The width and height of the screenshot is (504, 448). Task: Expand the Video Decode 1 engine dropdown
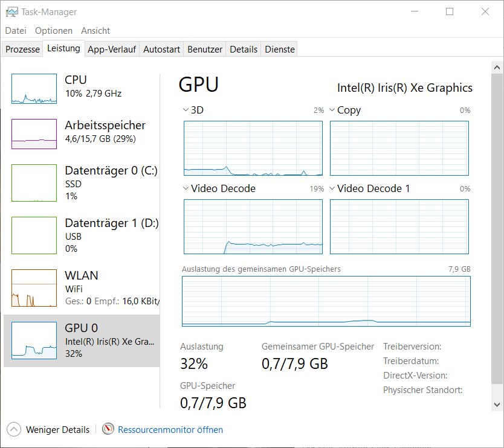tap(332, 188)
